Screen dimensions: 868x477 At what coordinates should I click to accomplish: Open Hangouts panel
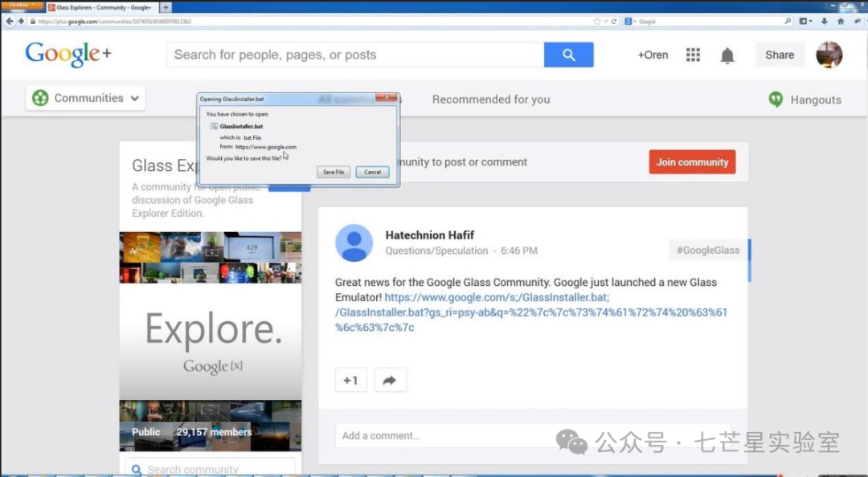pos(805,100)
